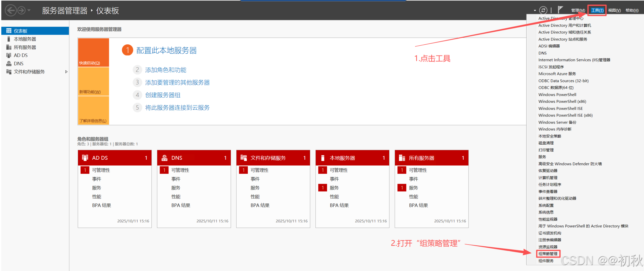Open the dropdown arrow beside refresh icon

[535, 11]
